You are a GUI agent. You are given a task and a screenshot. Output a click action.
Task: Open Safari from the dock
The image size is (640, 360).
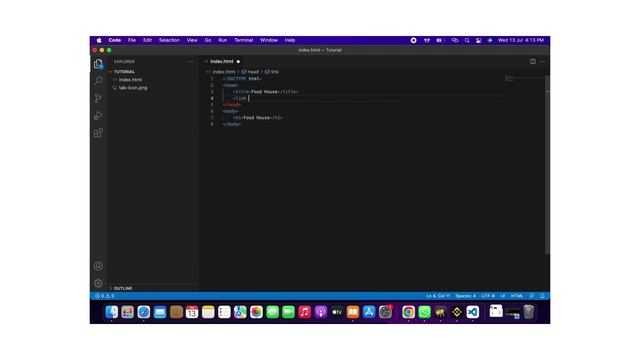click(144, 312)
